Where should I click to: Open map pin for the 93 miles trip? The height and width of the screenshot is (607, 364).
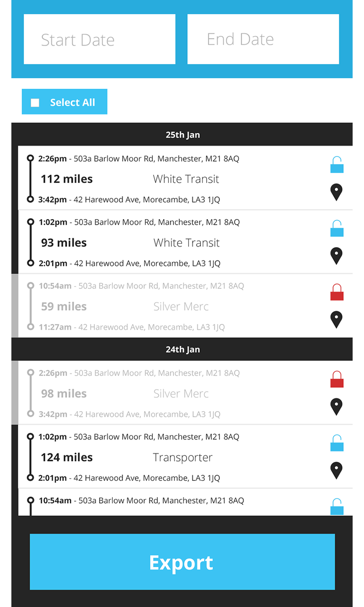tap(336, 256)
